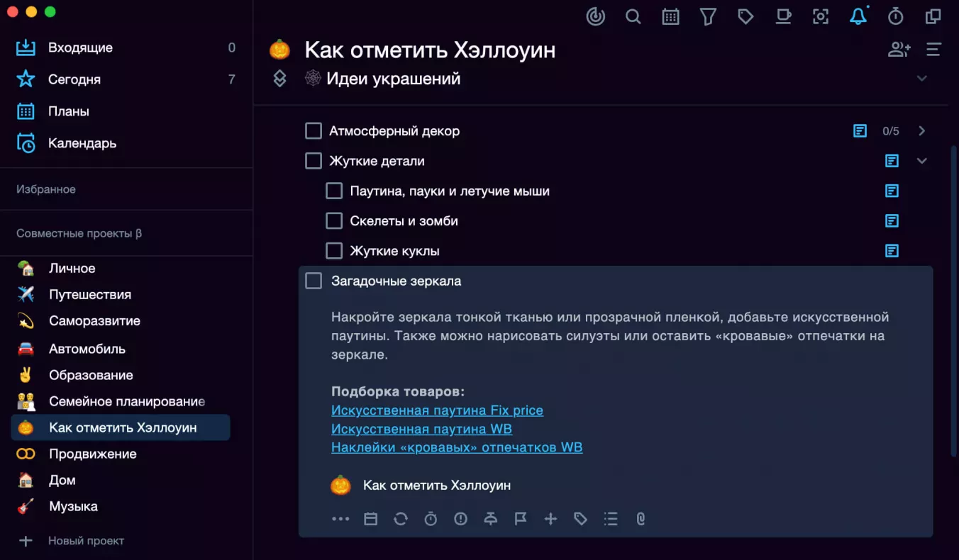Click the three dots more icon in task toolbar
Screen dimensions: 959x560
tap(340, 519)
